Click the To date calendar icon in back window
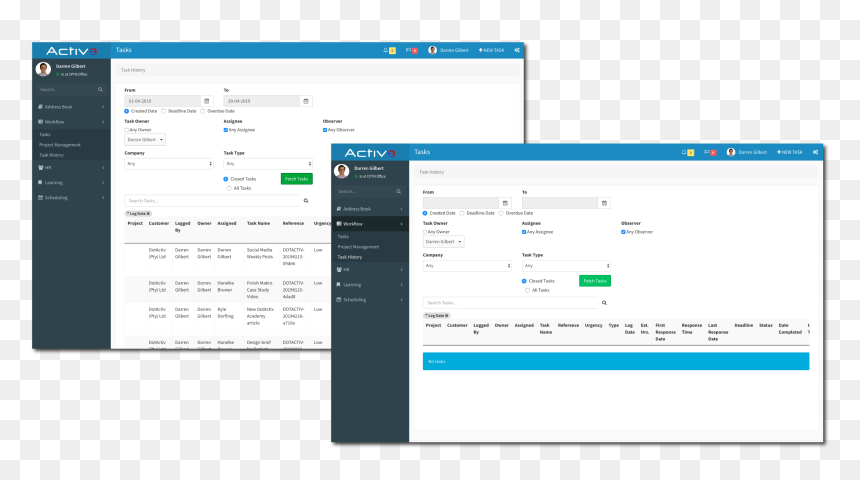The image size is (860, 480). pyautogui.click(x=305, y=101)
